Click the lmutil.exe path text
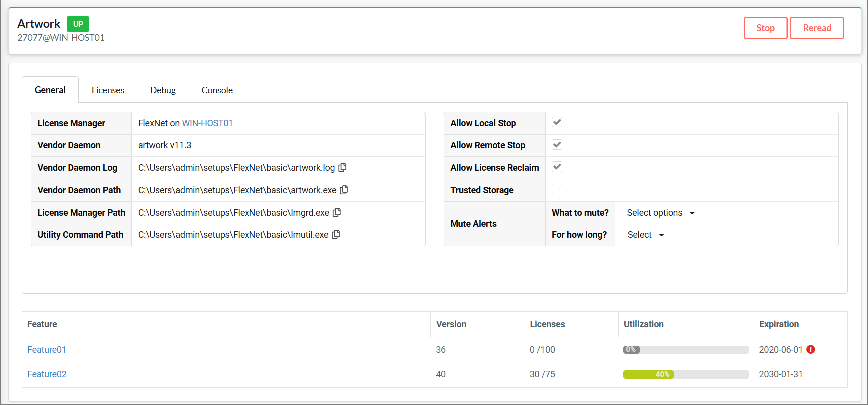This screenshot has width=868, height=405. pyautogui.click(x=233, y=235)
